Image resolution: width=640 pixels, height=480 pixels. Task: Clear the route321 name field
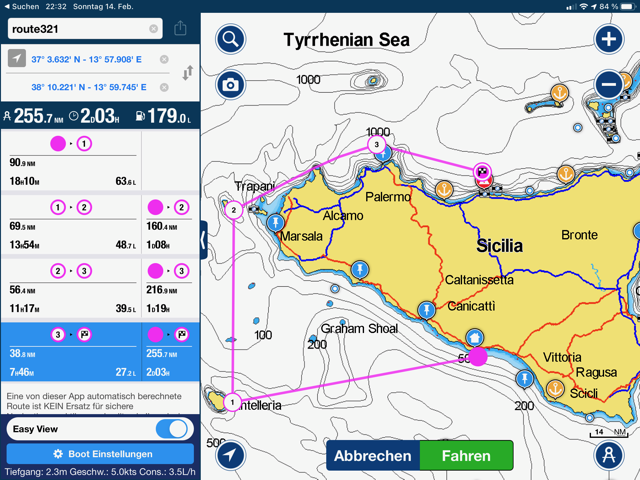[154, 29]
